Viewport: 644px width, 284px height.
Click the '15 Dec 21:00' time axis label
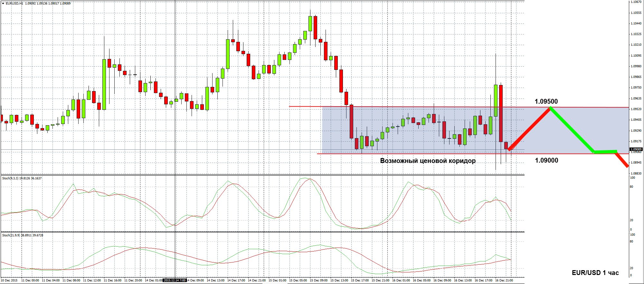click(x=380, y=280)
